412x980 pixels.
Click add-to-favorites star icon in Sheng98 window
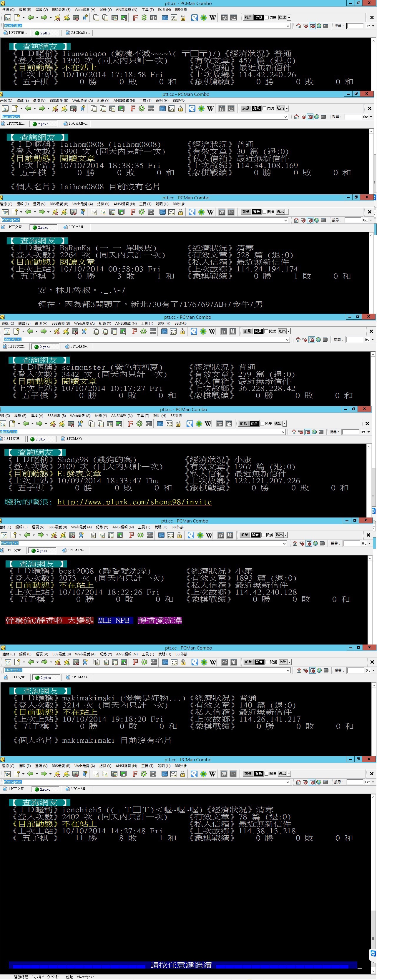(80, 424)
